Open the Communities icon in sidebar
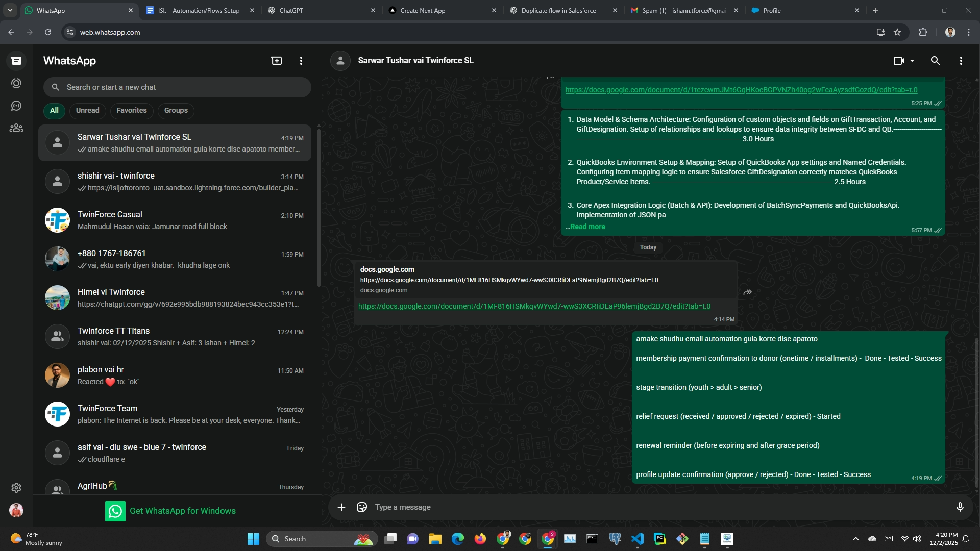 (x=16, y=128)
